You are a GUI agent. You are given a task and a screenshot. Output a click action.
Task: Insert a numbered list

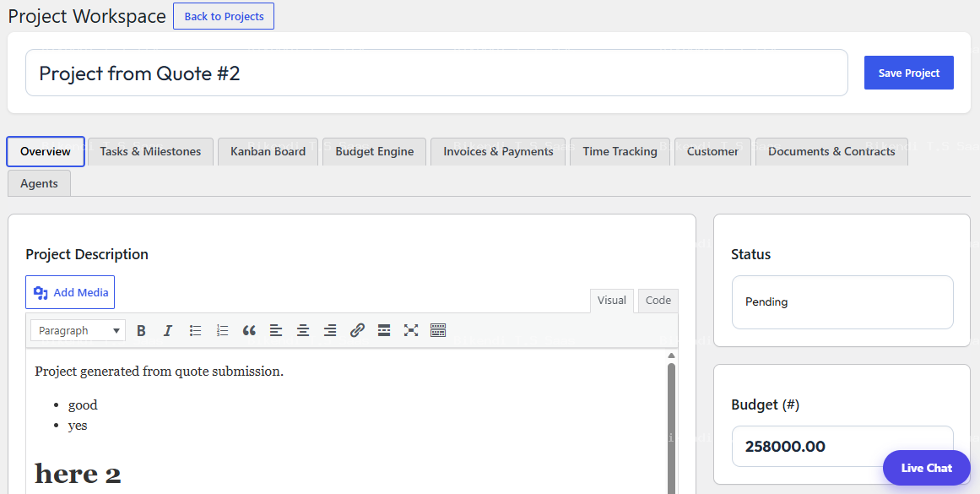click(x=222, y=331)
